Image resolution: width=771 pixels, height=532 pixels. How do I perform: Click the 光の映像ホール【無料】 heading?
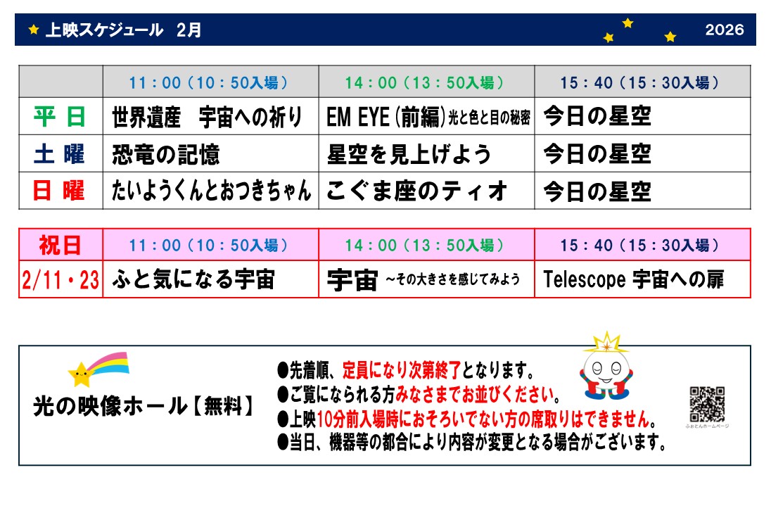(x=144, y=406)
